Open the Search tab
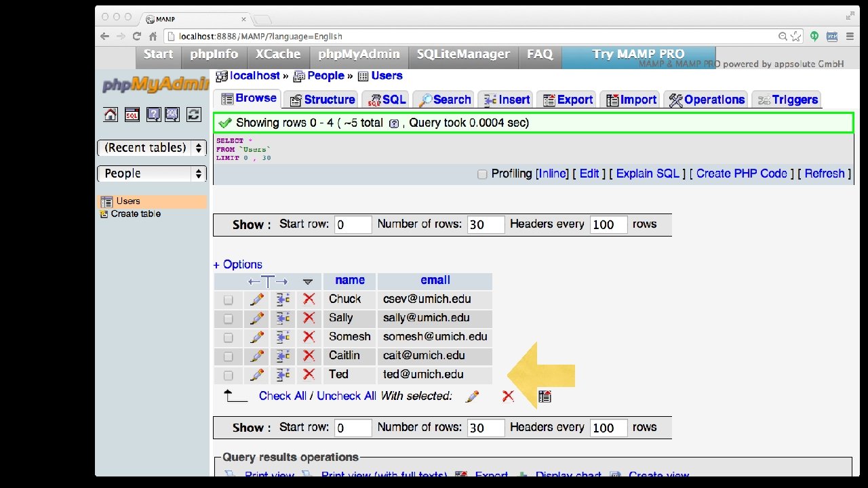Screen dimensions: 868x488 pos(444,100)
